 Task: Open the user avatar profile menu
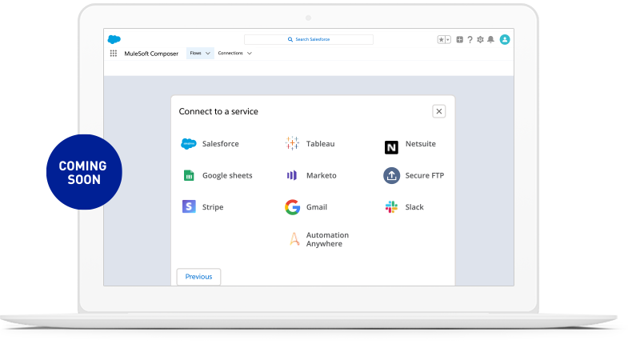[505, 39]
